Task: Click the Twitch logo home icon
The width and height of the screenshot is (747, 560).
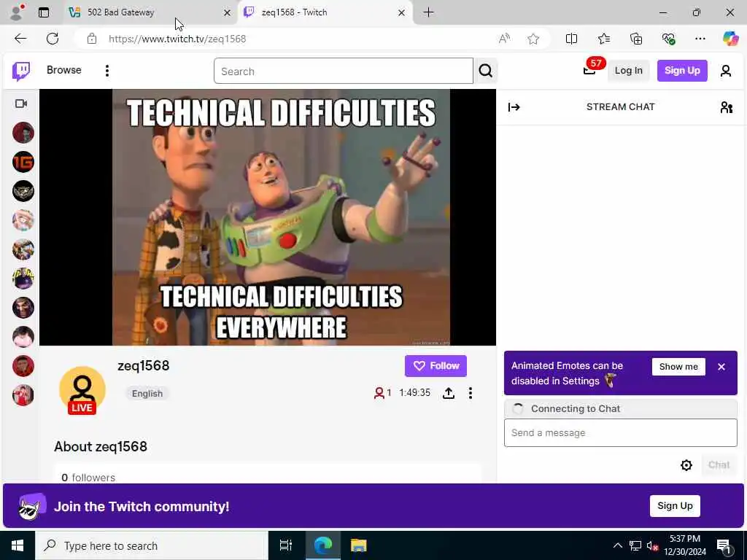Action: point(21,71)
